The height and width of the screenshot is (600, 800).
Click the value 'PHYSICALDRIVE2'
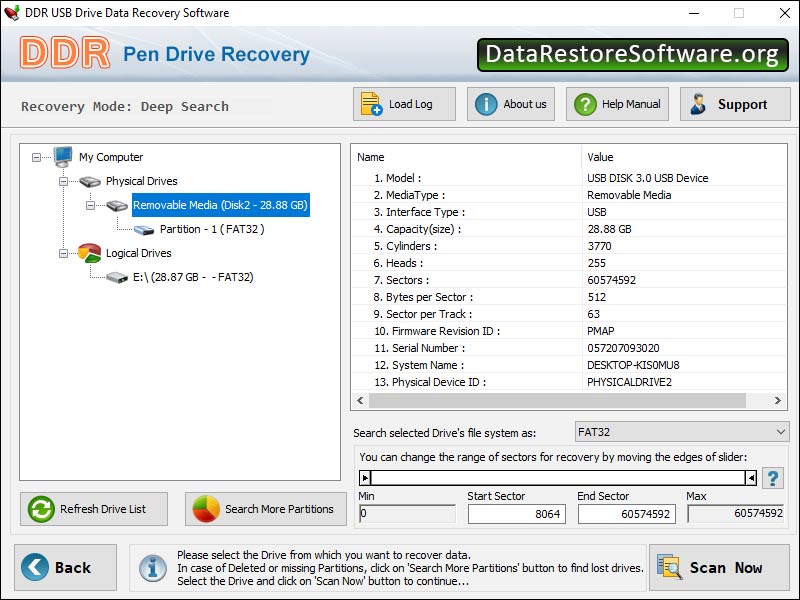629,382
